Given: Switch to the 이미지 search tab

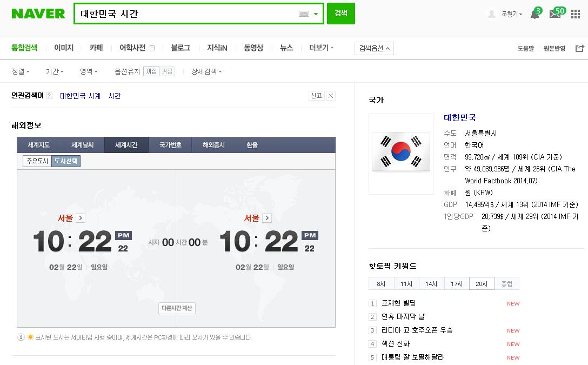Looking at the screenshot, I should coord(64,48).
